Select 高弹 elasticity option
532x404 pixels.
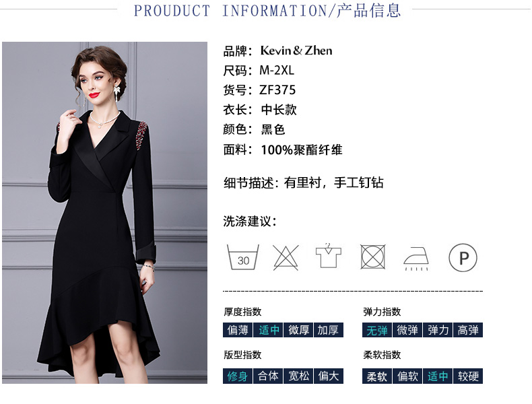click(x=468, y=330)
